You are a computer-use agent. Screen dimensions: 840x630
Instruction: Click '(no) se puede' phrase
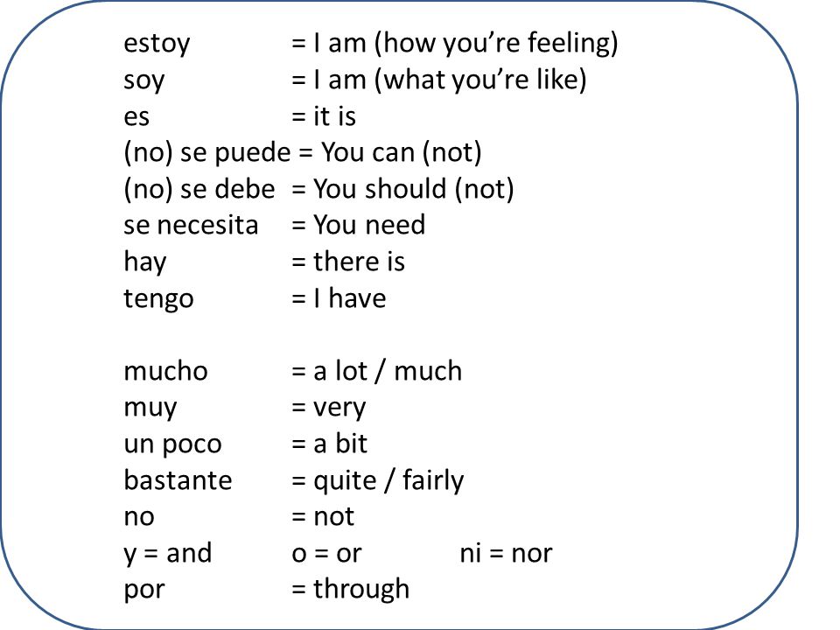point(206,153)
